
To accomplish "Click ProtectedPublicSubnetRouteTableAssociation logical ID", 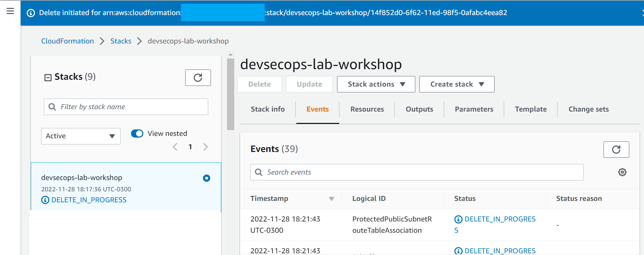I will [x=392, y=225].
